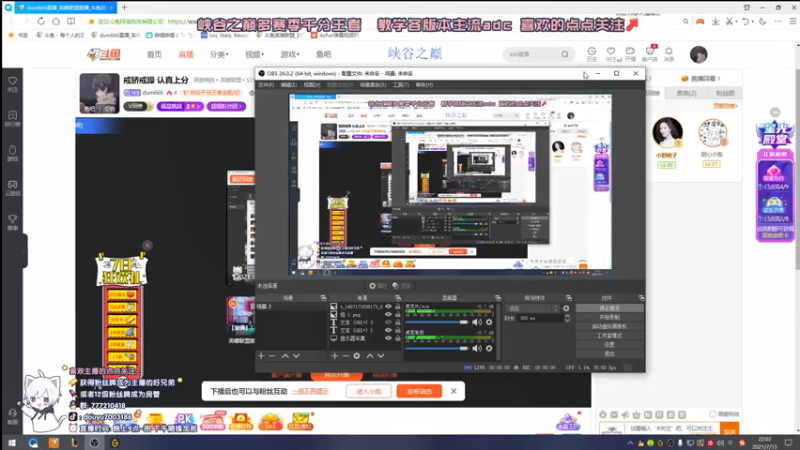Click the start recording button in OBS controls
Image resolution: width=800 pixels, height=450 pixels.
[x=610, y=317]
